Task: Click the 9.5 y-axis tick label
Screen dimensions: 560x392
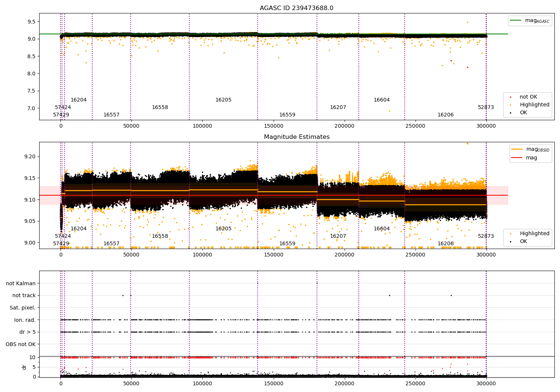Action: pos(31,22)
